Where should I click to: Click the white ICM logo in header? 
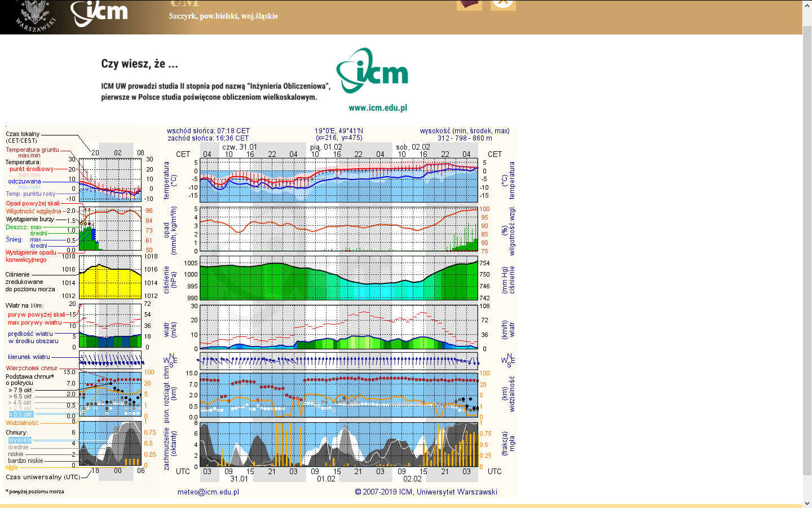99,13
